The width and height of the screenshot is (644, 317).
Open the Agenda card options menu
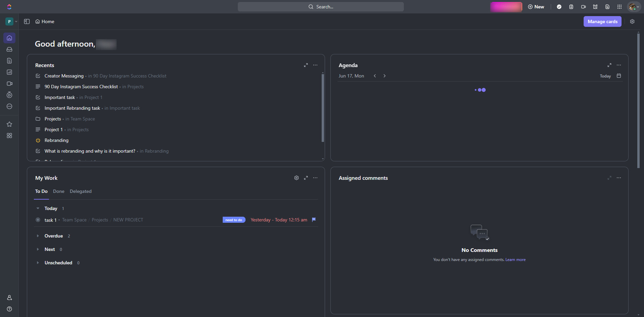tap(619, 65)
